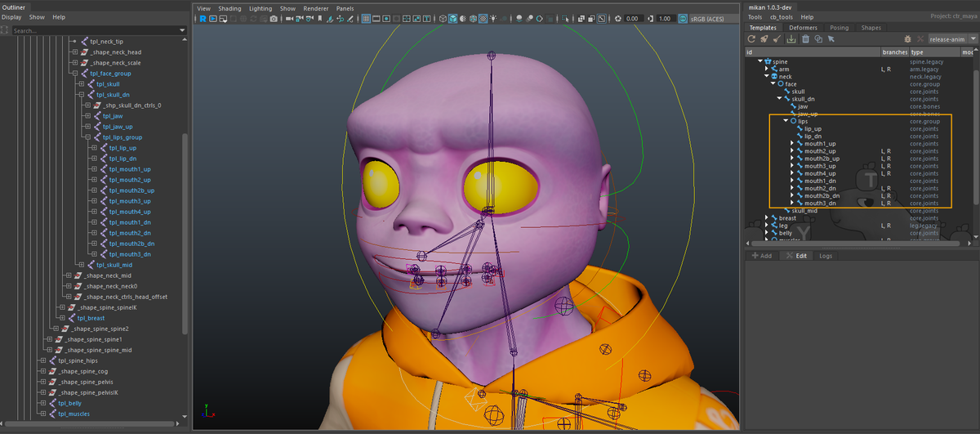This screenshot has height=434, width=980.
Task: Expand the arm template node
Action: (x=767, y=69)
